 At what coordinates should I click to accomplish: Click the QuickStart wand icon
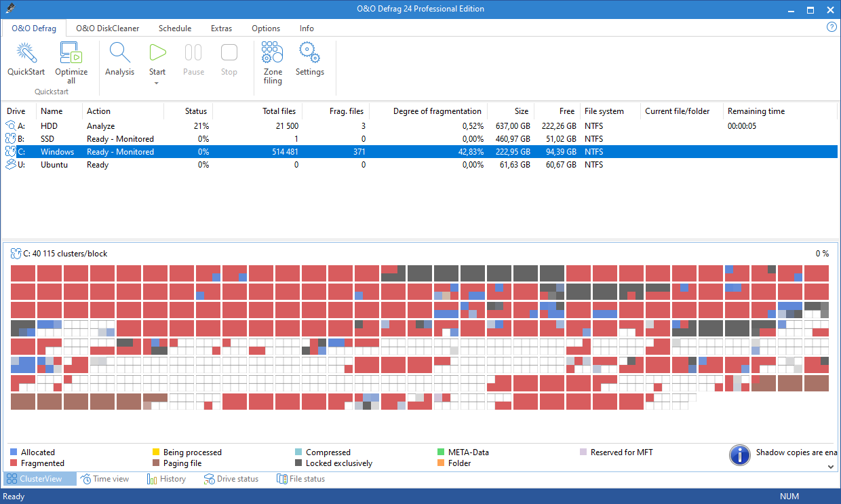coord(26,53)
